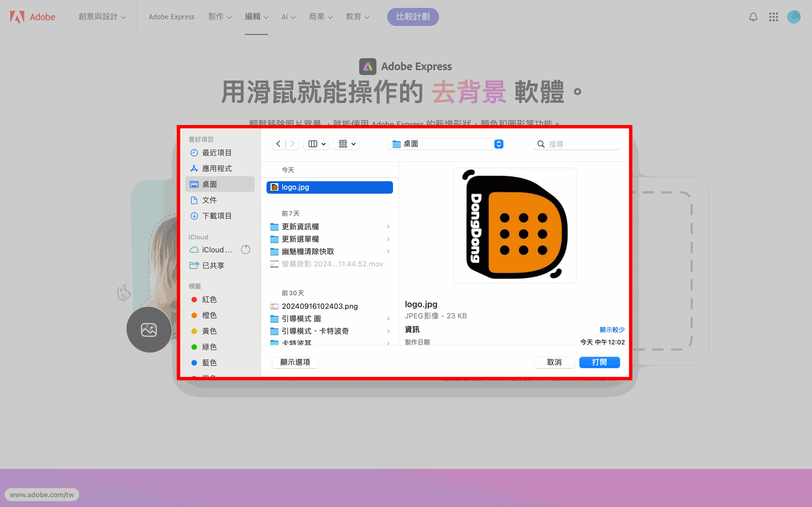The height and width of the screenshot is (507, 812).
Task: Select 下載項目 in sidebar
Action: (x=220, y=216)
